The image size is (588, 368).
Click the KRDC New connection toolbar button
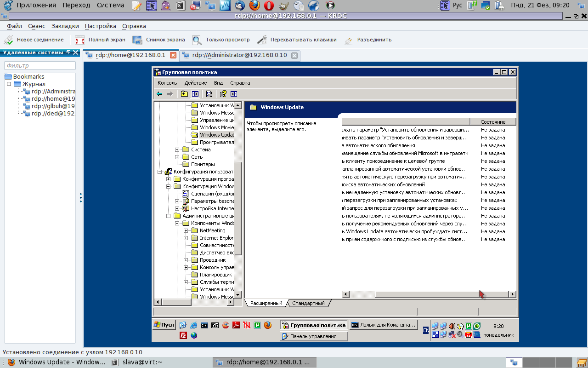pos(34,40)
